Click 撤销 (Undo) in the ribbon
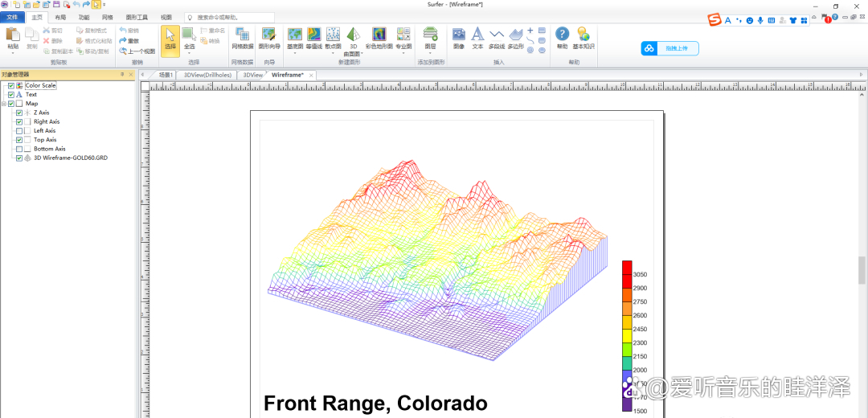Image resolution: width=868 pixels, height=418 pixels. click(129, 31)
